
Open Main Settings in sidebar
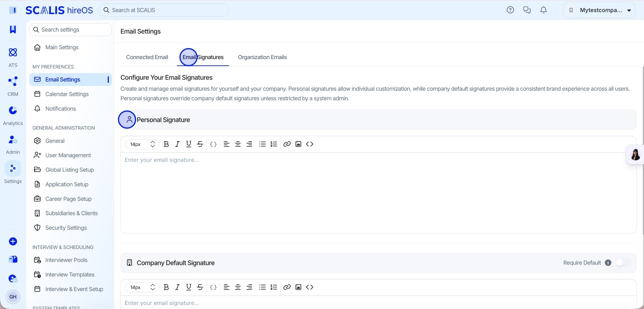click(x=70, y=47)
